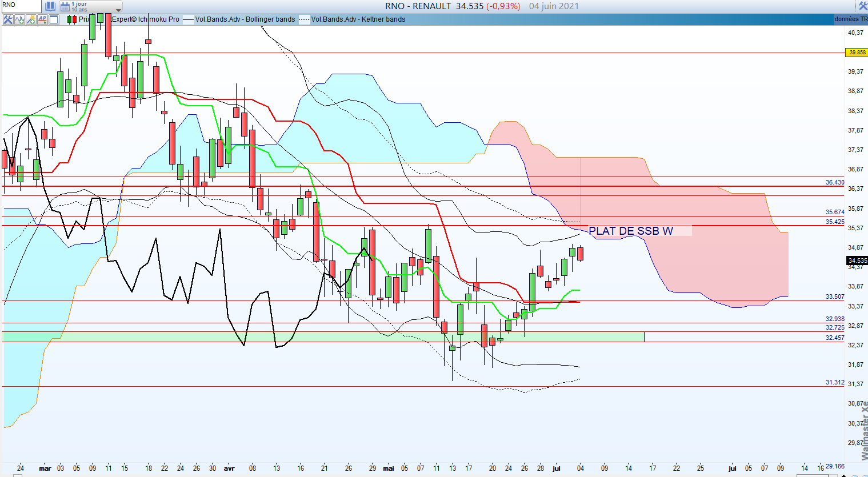Click the 35.674 level price label
868x477 pixels.
835,213
